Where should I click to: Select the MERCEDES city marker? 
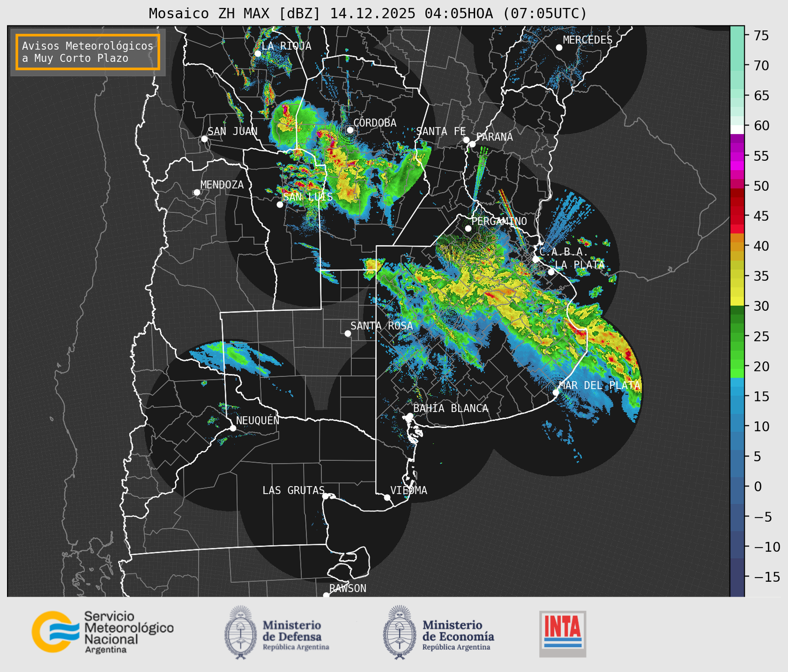[x=559, y=48]
